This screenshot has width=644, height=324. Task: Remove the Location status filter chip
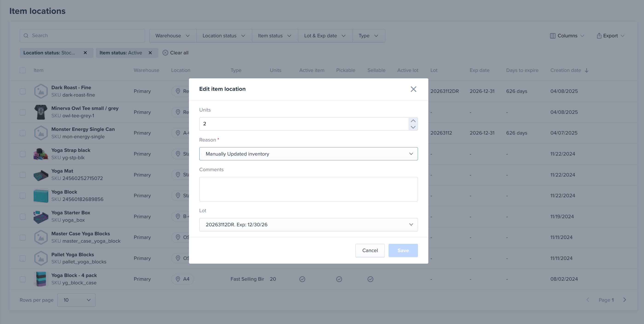coord(85,53)
